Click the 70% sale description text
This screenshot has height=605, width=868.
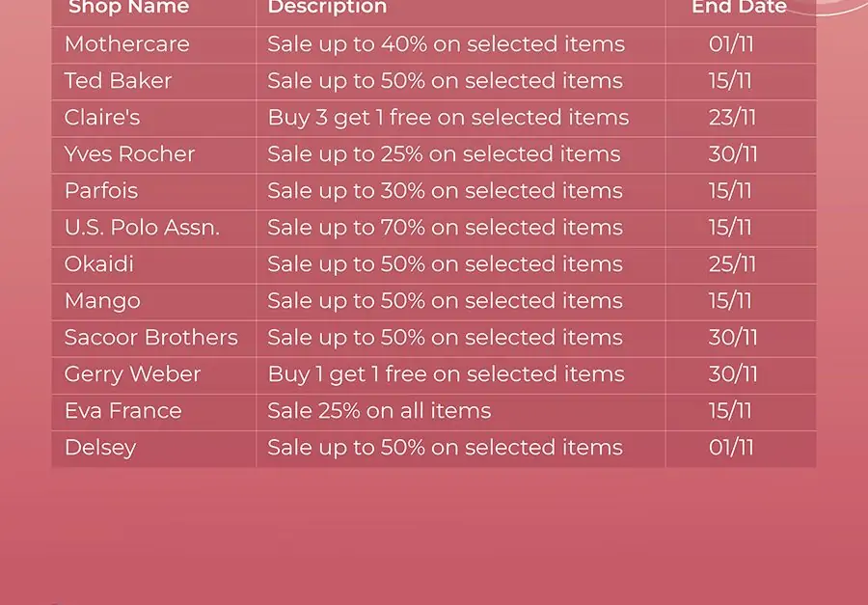(445, 228)
